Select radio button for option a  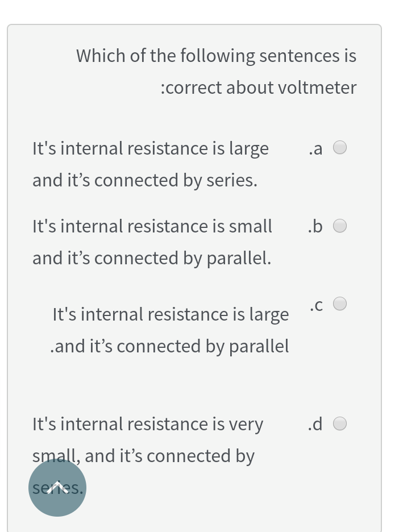tap(339, 148)
